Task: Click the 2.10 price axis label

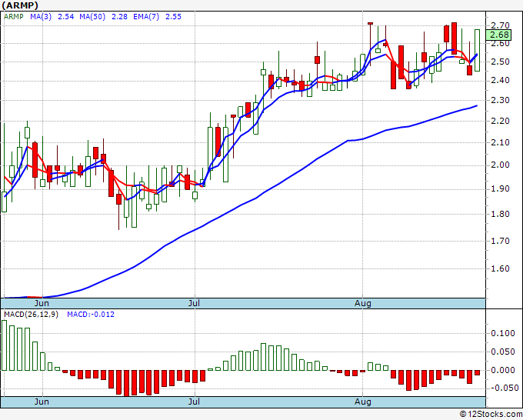Action: tap(500, 142)
